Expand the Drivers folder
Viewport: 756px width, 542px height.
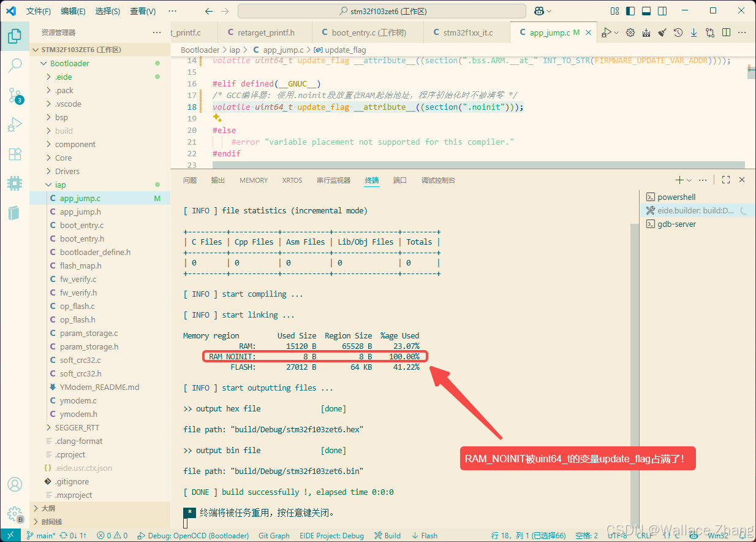click(100, 171)
